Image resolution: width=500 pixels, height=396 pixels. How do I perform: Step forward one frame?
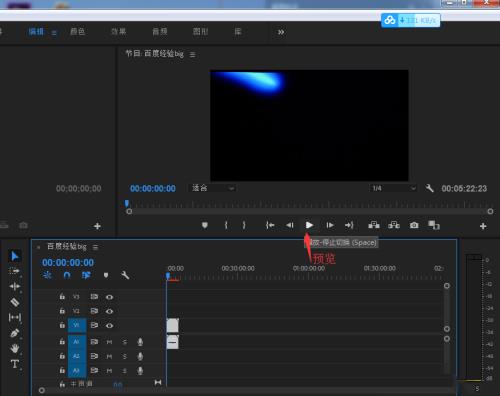tap(330, 225)
